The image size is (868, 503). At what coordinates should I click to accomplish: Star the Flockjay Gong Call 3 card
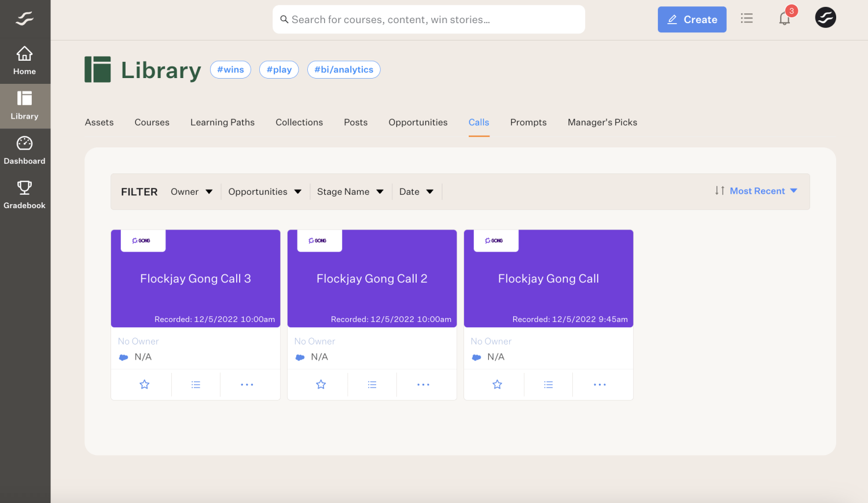click(x=145, y=384)
